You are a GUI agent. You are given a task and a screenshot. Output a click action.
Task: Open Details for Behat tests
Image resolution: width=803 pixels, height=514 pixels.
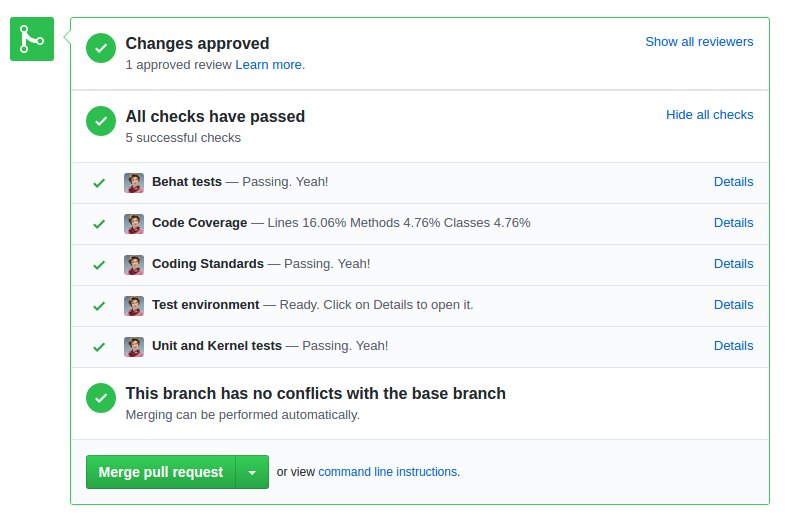click(x=733, y=182)
